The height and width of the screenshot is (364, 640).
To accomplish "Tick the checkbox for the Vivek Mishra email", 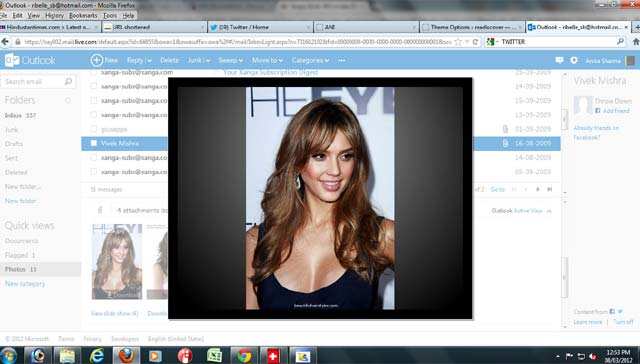I will click(93, 143).
